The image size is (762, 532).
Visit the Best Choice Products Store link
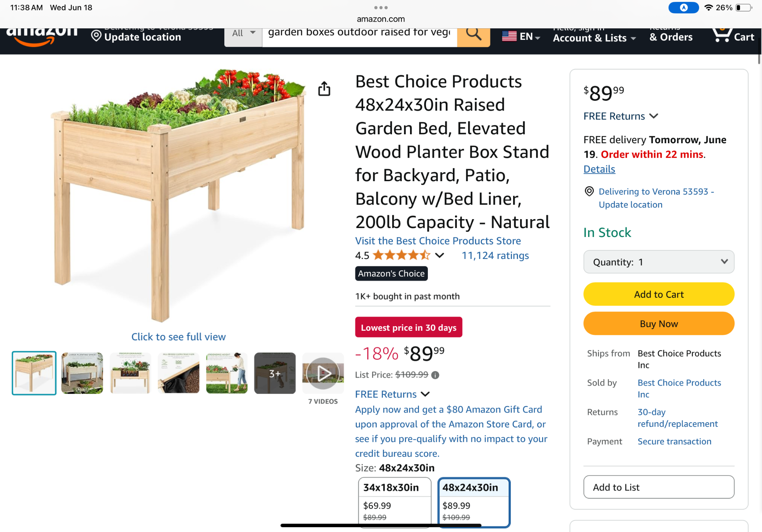pos(438,241)
